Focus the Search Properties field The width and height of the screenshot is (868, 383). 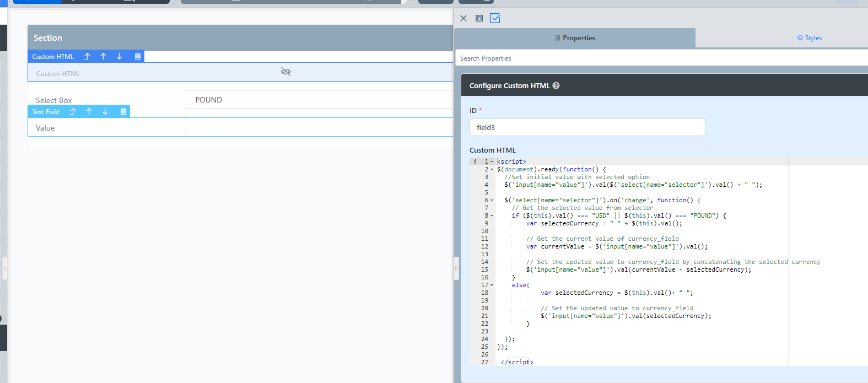coord(661,58)
